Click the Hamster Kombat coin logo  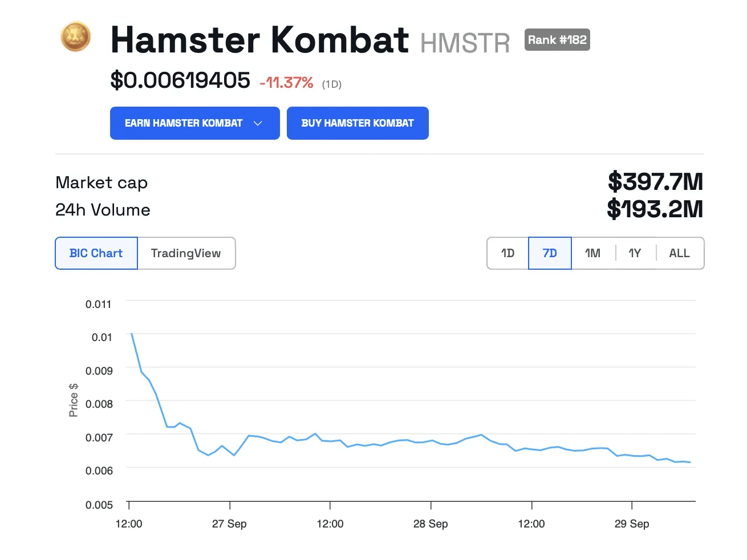pos(76,37)
